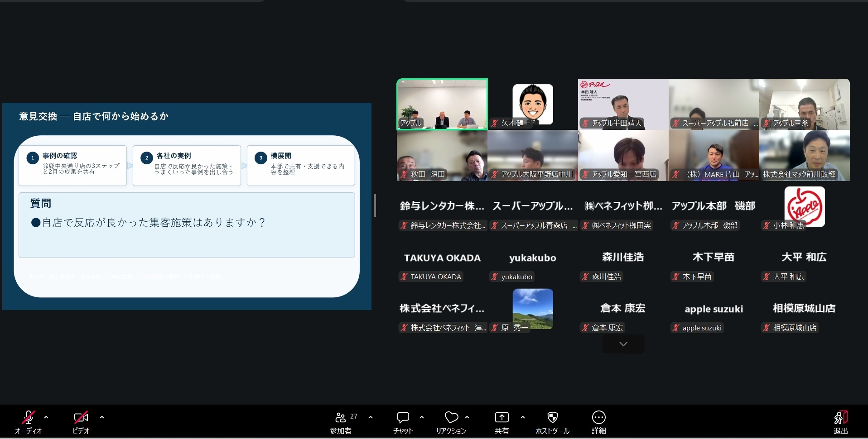Click muted mic icon beside アップル三条
The height and width of the screenshot is (439, 868).
click(767, 123)
